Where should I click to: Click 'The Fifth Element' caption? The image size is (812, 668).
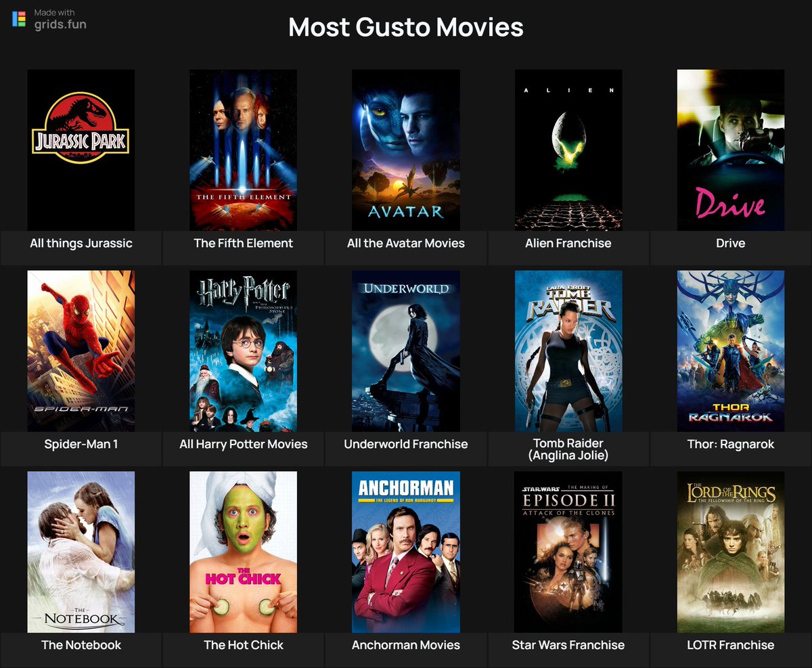[244, 244]
